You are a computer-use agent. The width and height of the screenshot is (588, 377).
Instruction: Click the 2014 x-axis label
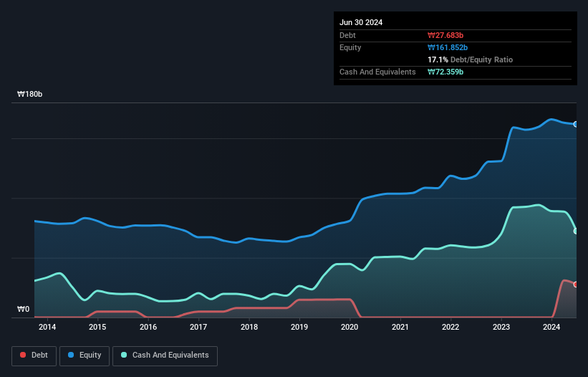47,327
